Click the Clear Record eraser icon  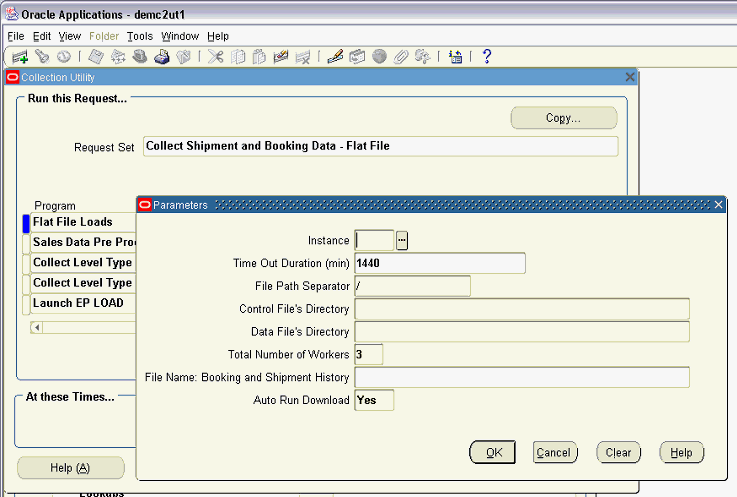(x=281, y=57)
